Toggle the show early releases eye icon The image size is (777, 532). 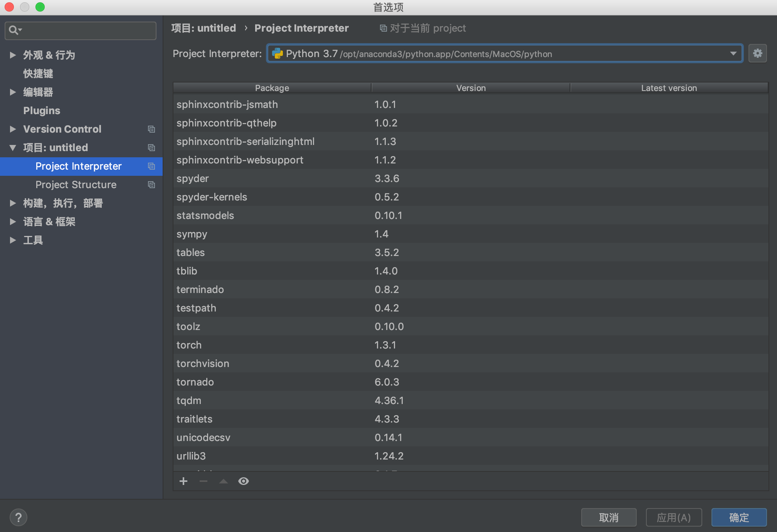coord(244,481)
